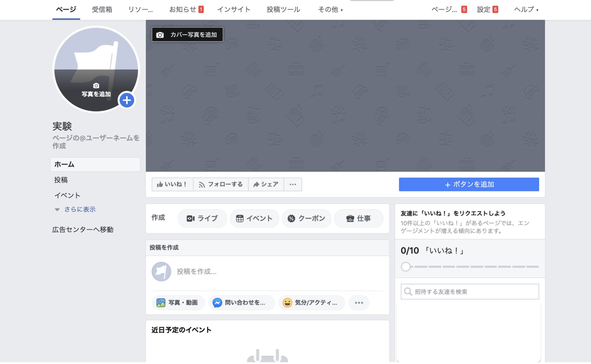Toggle the いいね! like button
The height and width of the screenshot is (364, 591).
[x=172, y=184]
